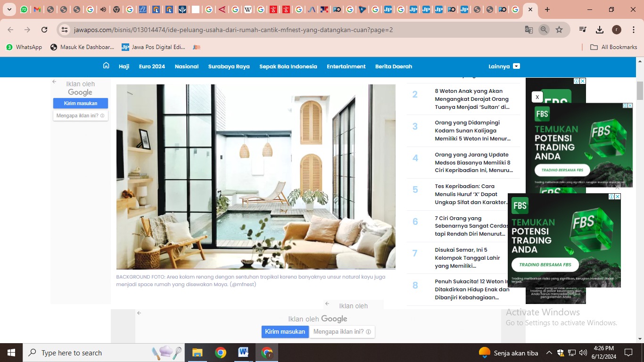Click the blue Kirim masukan button at bottom

(x=285, y=332)
